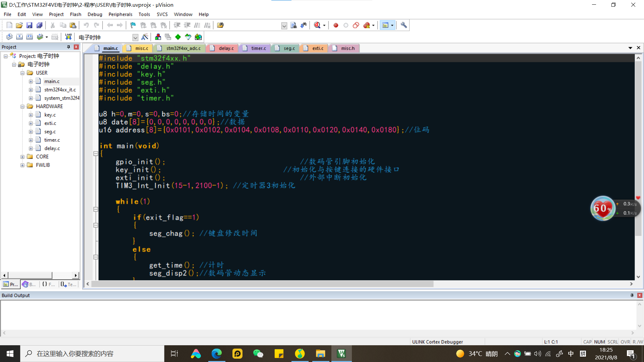Start debug session icon

(317, 25)
